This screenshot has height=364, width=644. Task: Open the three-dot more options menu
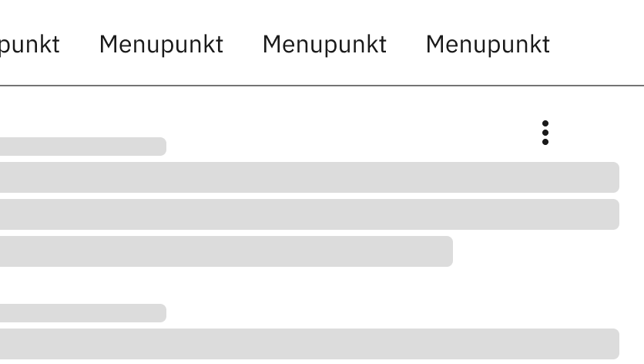click(545, 133)
